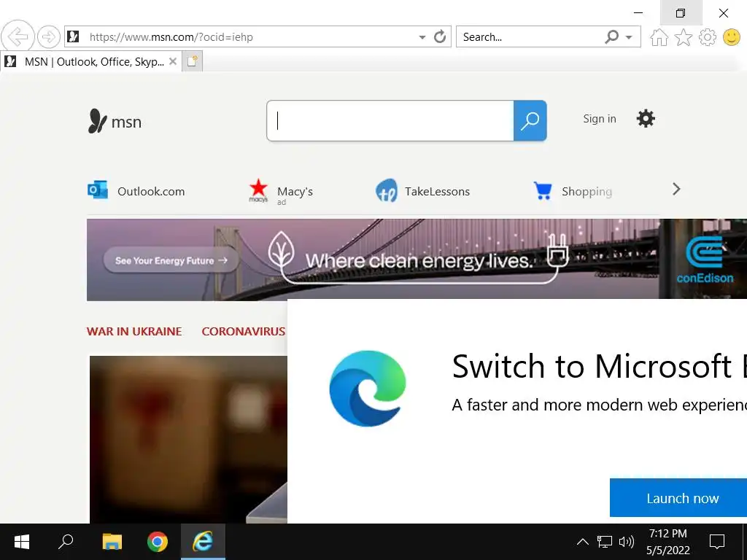The image size is (747, 560).
Task: Open a new tab with the blank tab button
Action: pyautogui.click(x=193, y=61)
